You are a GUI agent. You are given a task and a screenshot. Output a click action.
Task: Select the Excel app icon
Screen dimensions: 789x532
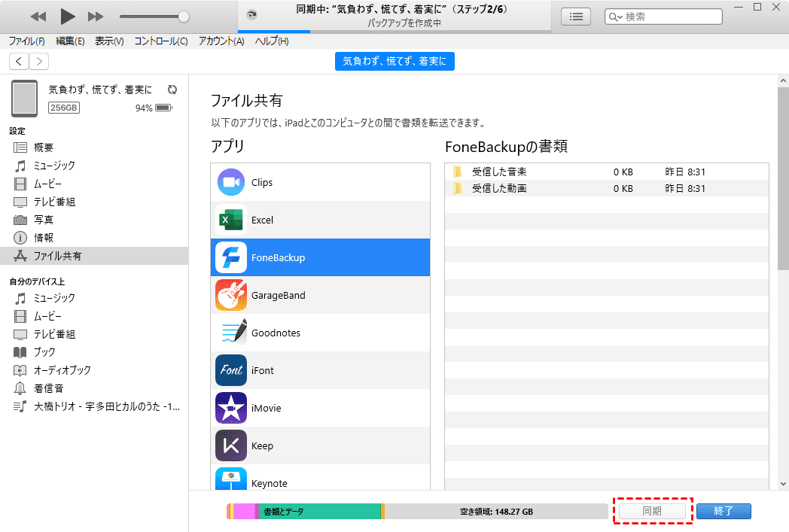231,220
